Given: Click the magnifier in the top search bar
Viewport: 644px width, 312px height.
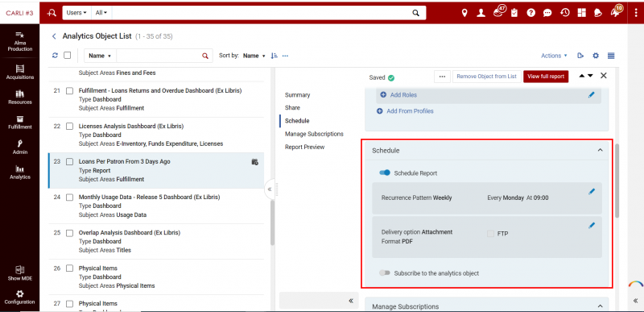Looking at the screenshot, I should pyautogui.click(x=415, y=13).
